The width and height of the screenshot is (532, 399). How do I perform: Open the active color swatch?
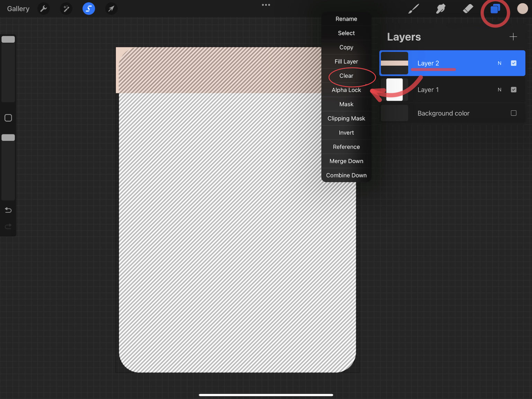(522, 9)
